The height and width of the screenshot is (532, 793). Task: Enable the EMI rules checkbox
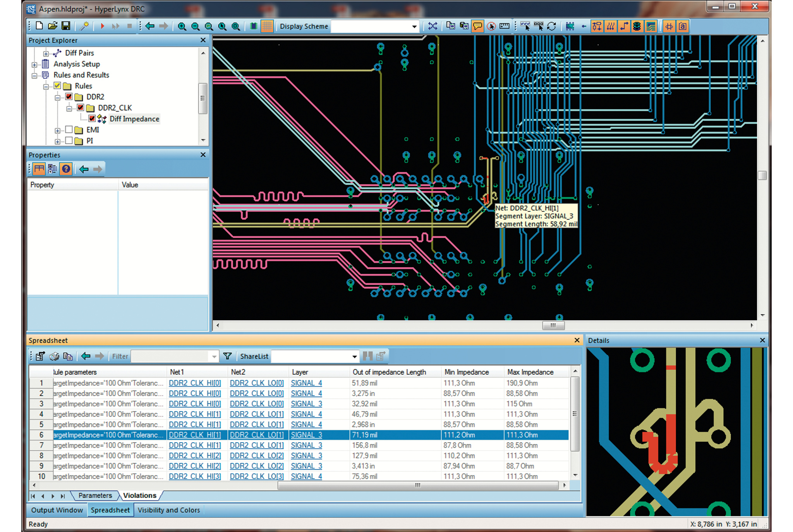click(x=69, y=129)
